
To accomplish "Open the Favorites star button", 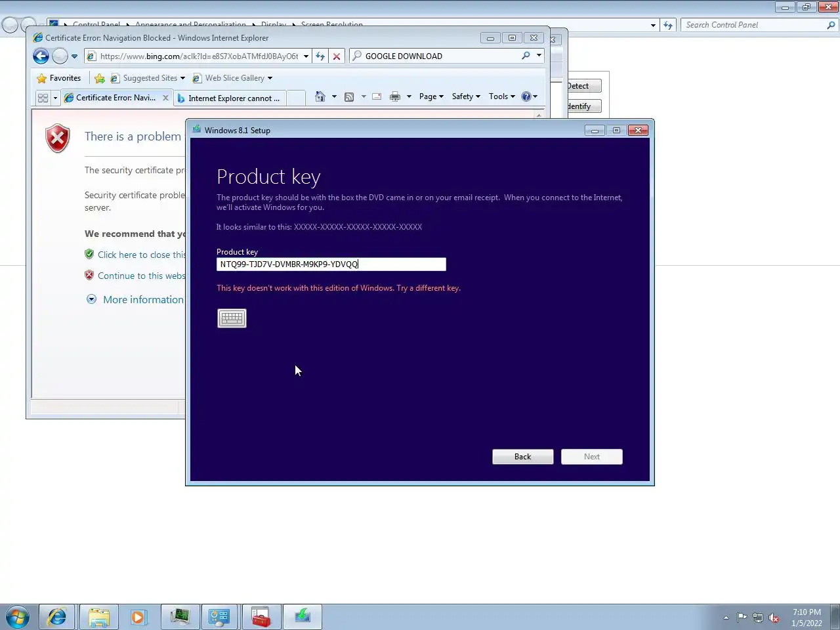I will click(59, 78).
